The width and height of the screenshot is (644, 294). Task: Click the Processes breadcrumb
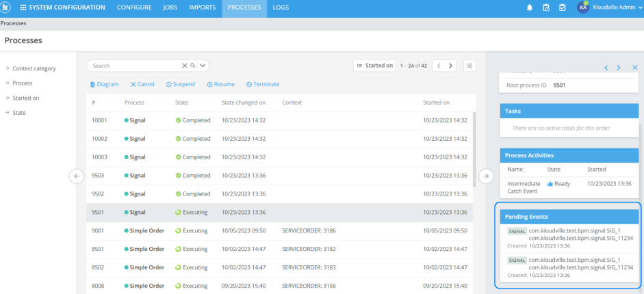13,23
